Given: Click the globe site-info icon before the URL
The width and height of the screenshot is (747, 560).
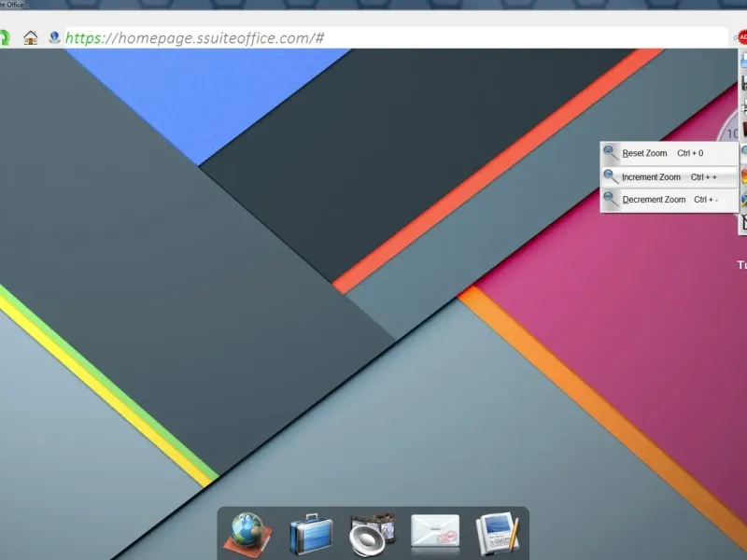Looking at the screenshot, I should click(54, 37).
